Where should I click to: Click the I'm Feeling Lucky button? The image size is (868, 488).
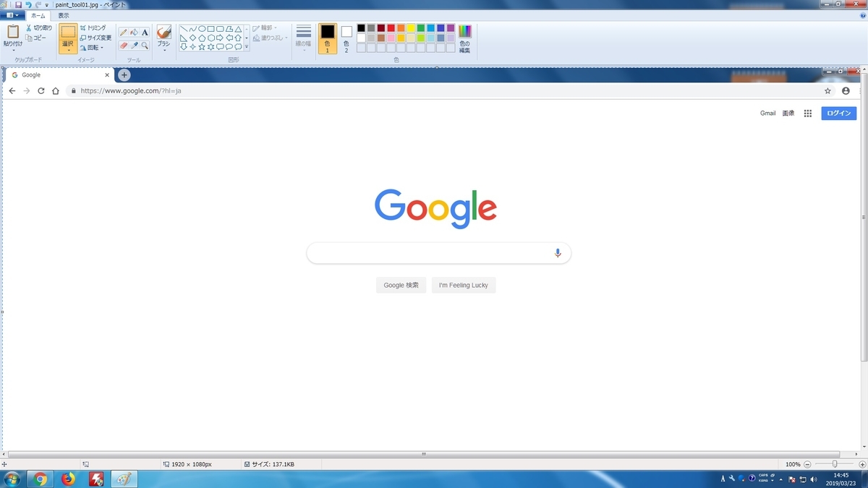[464, 285]
